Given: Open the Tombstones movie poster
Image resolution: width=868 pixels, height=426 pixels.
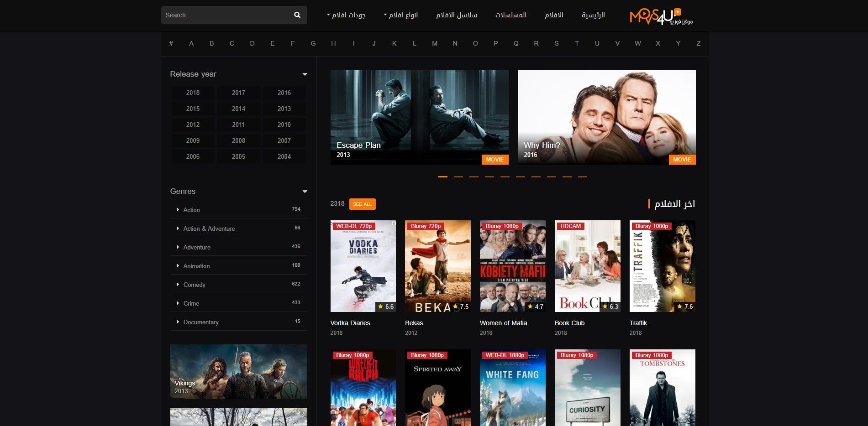Looking at the screenshot, I should click(x=663, y=388).
